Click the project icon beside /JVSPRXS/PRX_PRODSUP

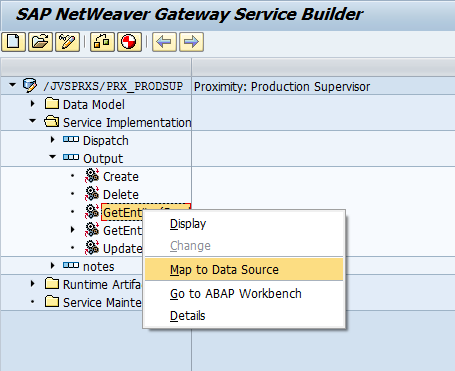[30, 86]
